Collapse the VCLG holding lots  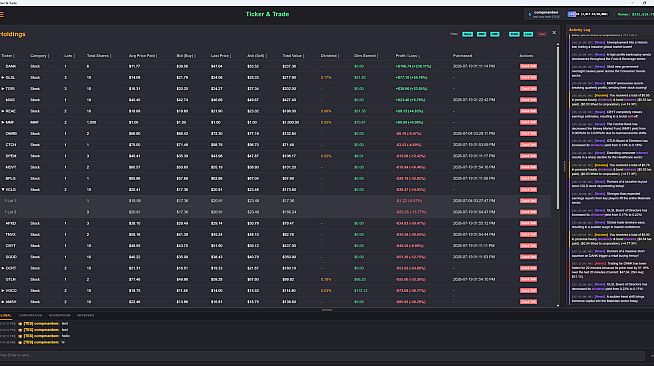[x=3, y=190]
